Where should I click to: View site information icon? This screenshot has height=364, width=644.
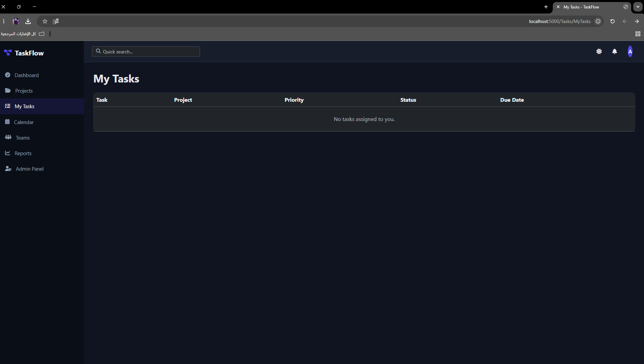tap(598, 21)
